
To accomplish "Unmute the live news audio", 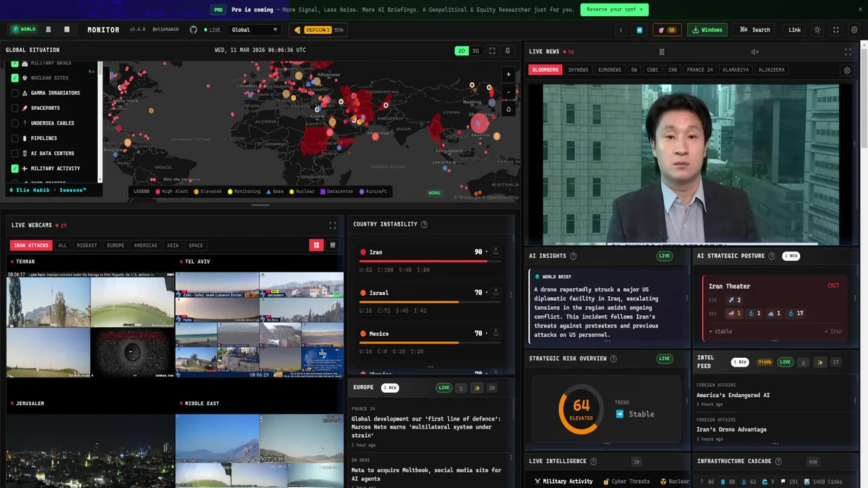I will [755, 52].
